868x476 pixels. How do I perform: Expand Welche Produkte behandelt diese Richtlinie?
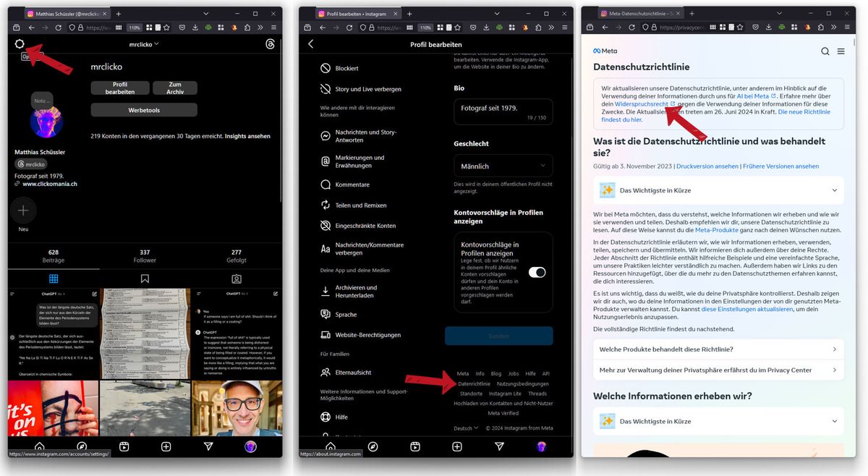tap(718, 349)
